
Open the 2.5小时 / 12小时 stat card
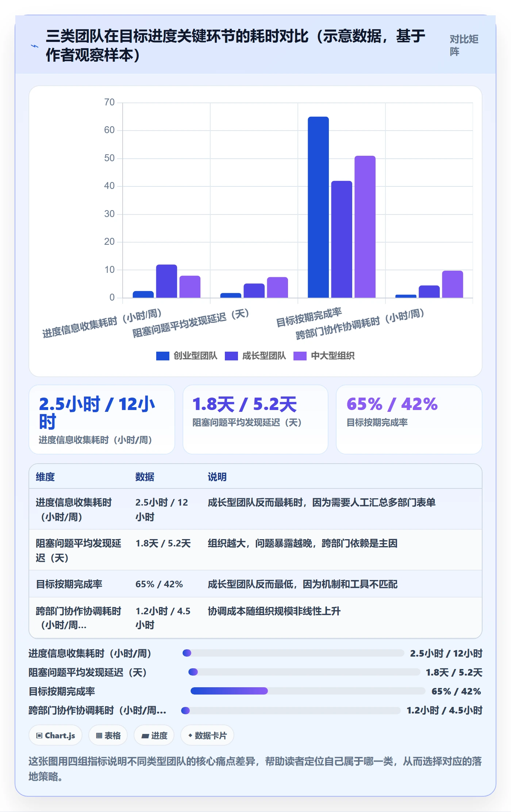pos(102,419)
